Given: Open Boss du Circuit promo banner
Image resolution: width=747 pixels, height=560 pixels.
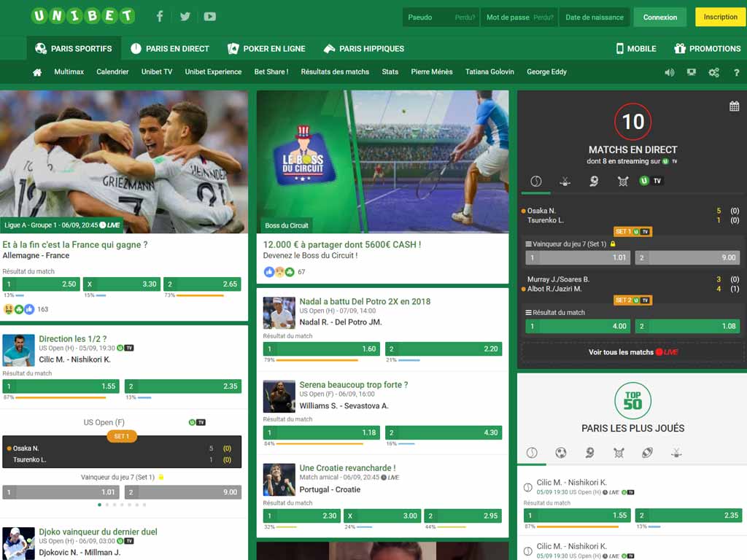Looking at the screenshot, I should (x=382, y=162).
